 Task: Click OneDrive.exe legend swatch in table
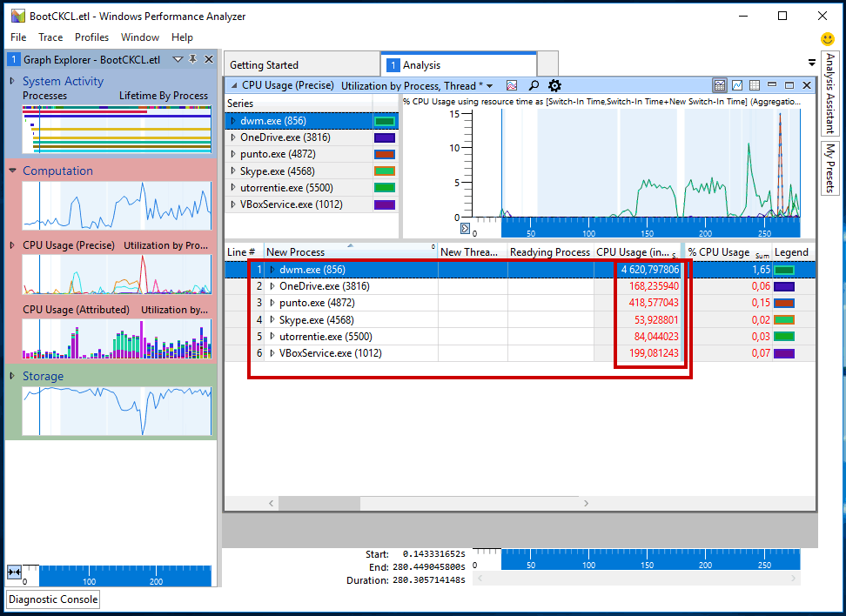784,287
